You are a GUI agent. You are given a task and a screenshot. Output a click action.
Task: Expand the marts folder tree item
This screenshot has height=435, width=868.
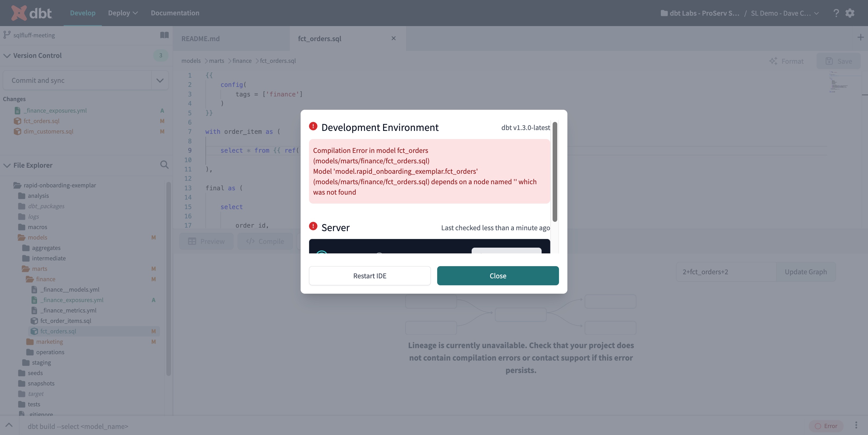tap(39, 268)
